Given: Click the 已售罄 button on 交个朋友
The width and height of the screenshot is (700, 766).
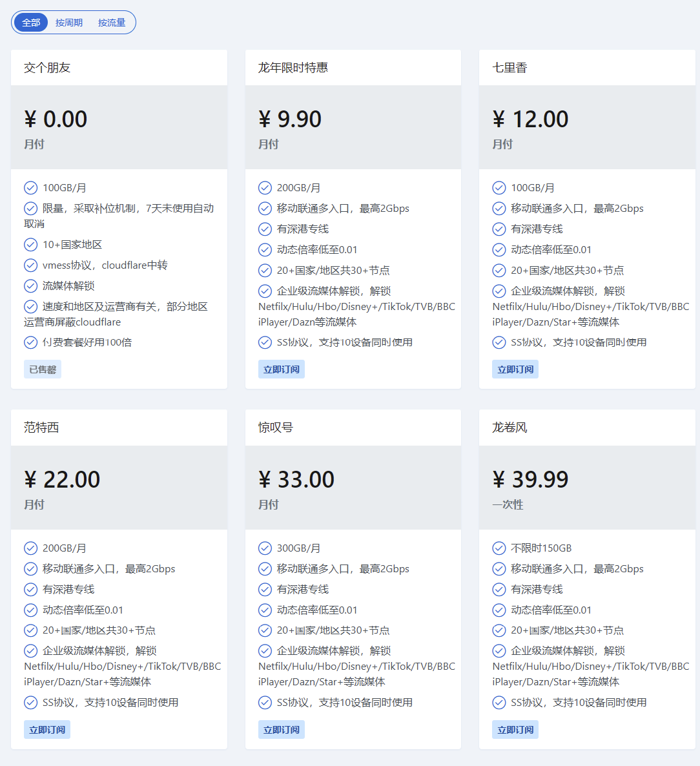Looking at the screenshot, I should pyautogui.click(x=43, y=369).
